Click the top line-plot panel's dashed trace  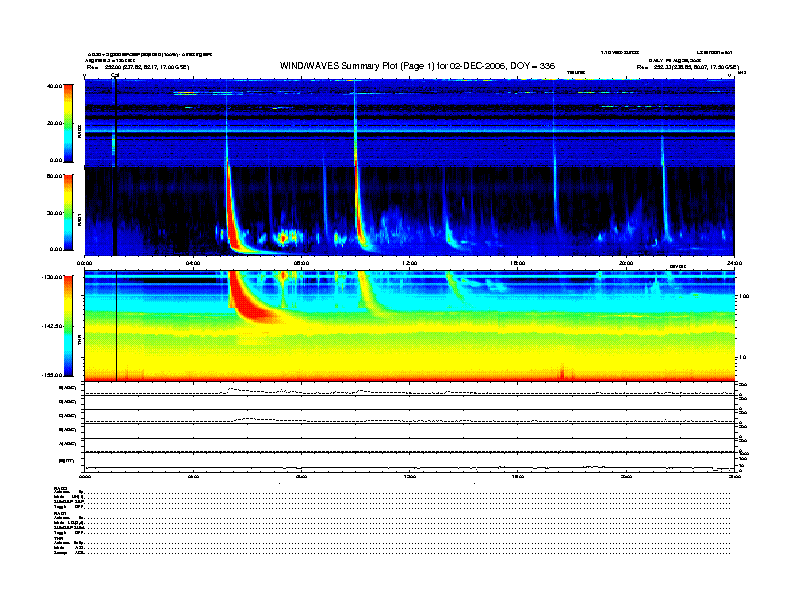409,392
